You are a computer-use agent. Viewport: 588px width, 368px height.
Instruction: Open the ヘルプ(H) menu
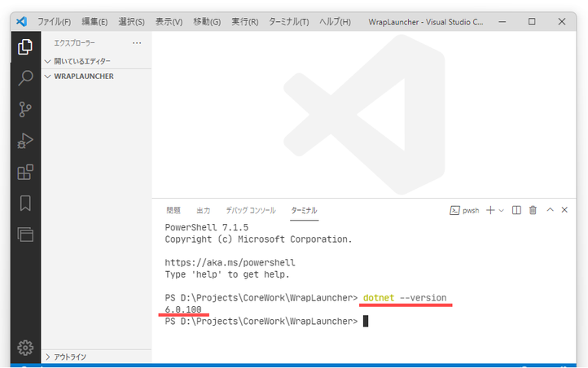335,22
